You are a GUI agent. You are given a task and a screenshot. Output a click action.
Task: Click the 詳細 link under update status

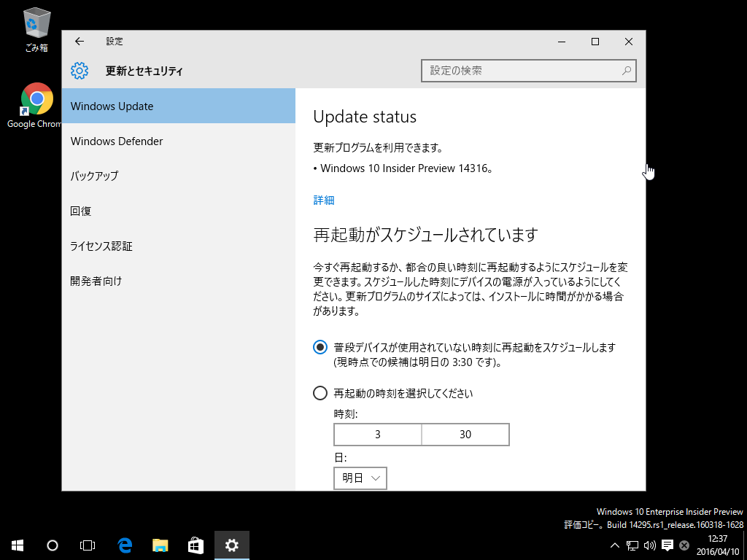[x=324, y=200]
